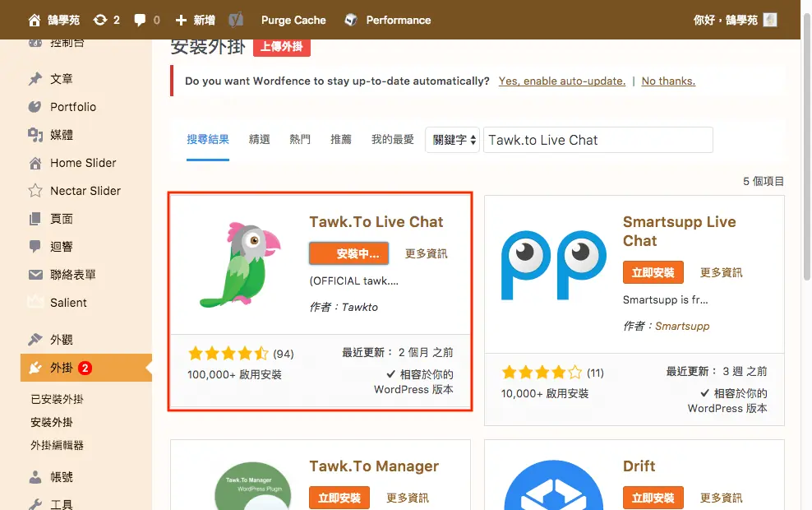Install Tawk.To Manager with 立即安裝
The width and height of the screenshot is (812, 510).
coord(339,498)
